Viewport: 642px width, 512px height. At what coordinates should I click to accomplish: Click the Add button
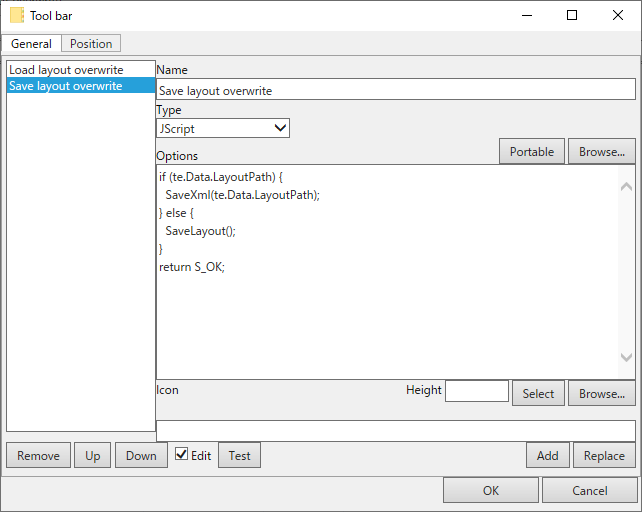(547, 455)
